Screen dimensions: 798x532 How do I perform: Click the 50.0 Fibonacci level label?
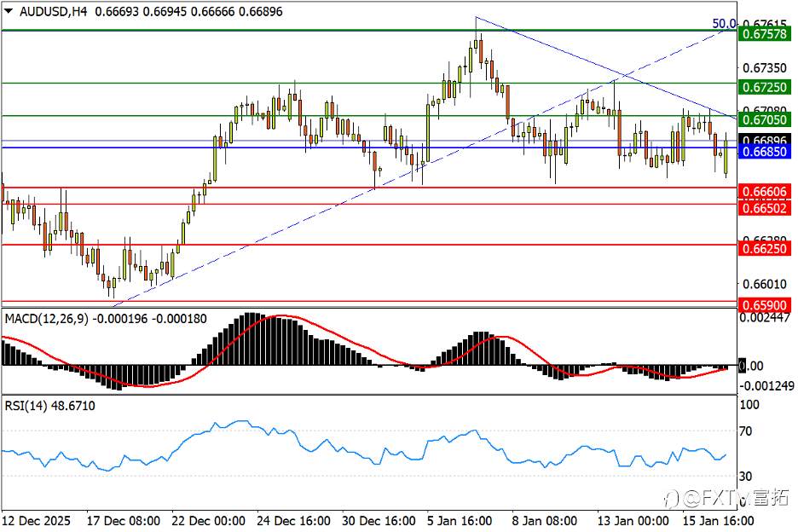point(724,23)
